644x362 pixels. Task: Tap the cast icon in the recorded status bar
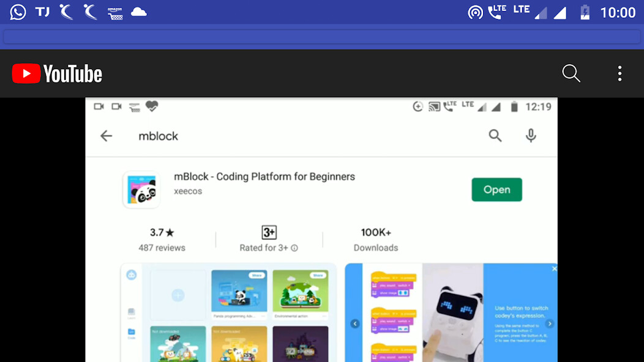(434, 107)
